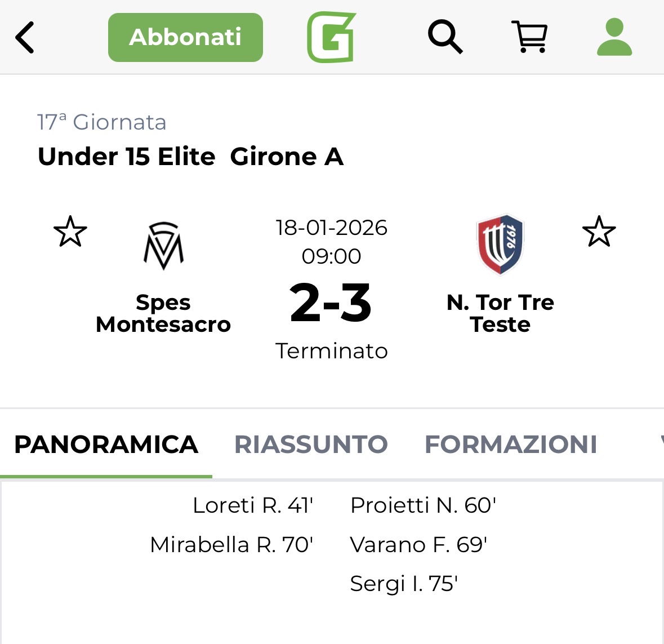This screenshot has width=664, height=644.
Task: Switch to the Formazioni tab
Action: 511,445
